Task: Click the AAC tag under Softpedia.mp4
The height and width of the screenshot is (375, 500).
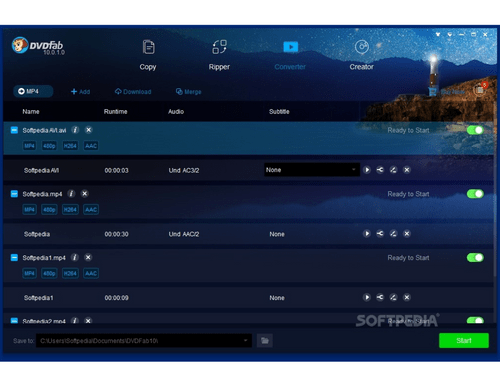Action: coord(91,209)
